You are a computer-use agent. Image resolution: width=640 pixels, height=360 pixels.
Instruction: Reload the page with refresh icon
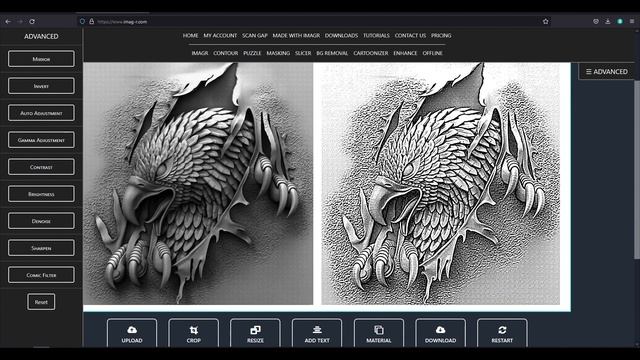tap(32, 22)
